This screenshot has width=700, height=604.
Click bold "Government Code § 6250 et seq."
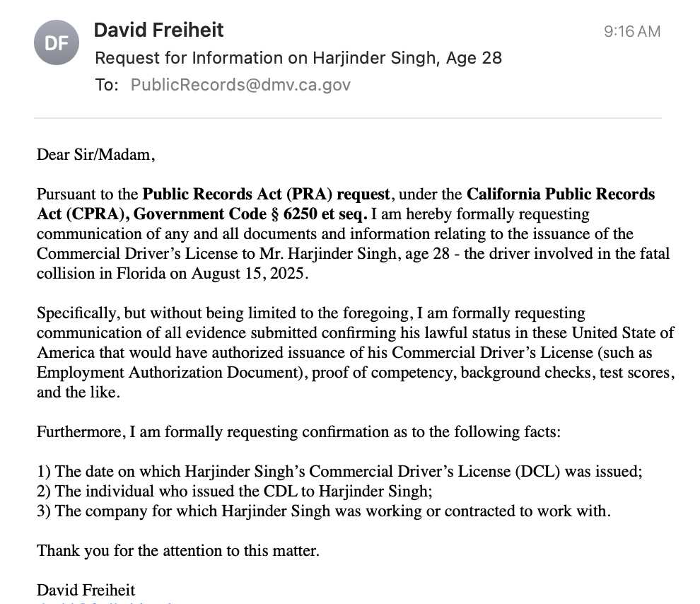coord(250,214)
